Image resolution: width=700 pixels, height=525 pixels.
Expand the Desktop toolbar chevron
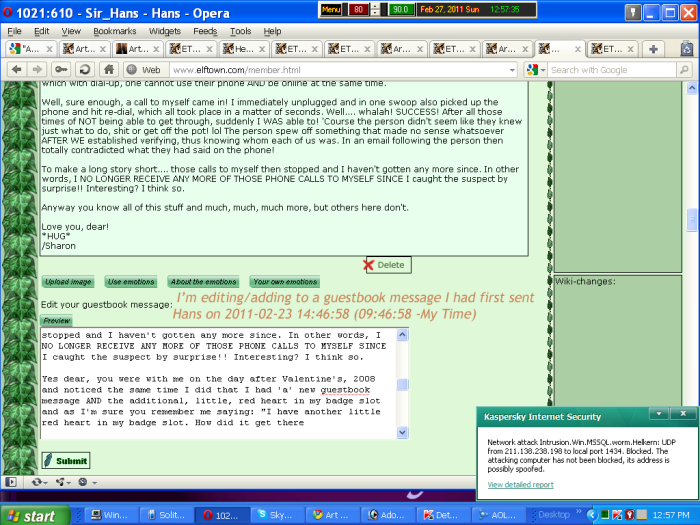click(579, 512)
